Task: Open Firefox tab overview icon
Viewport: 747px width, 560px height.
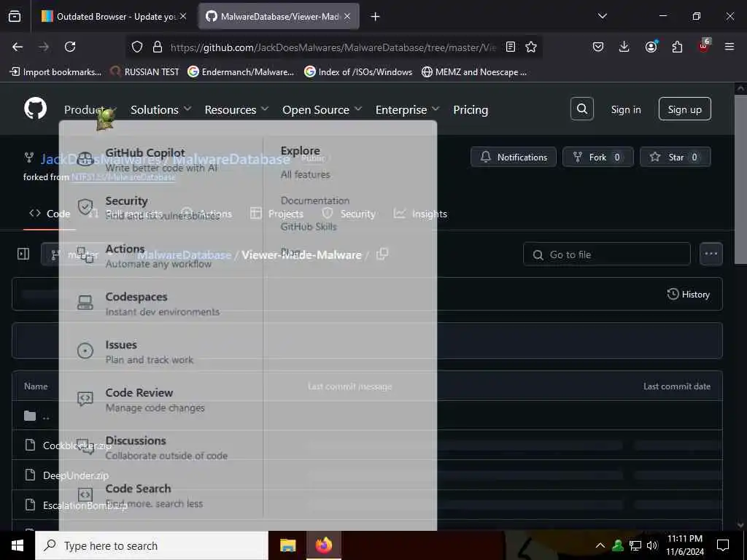Action: (x=15, y=16)
